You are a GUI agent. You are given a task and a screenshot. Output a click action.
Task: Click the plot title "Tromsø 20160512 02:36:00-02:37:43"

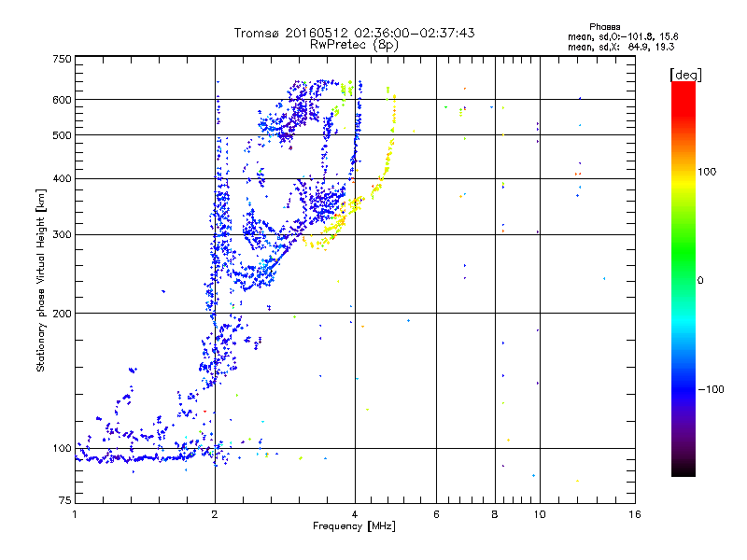(354, 33)
